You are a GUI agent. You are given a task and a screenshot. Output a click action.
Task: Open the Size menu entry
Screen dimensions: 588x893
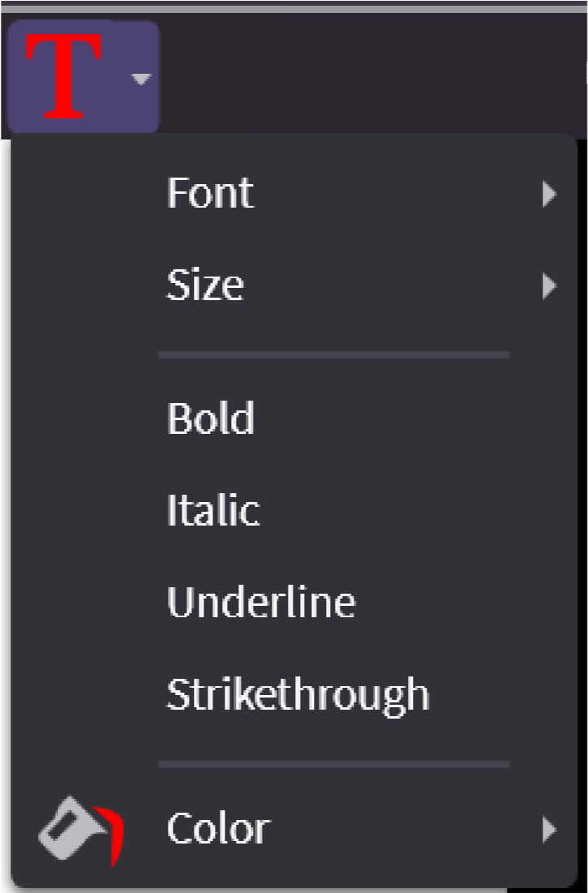[205, 285]
